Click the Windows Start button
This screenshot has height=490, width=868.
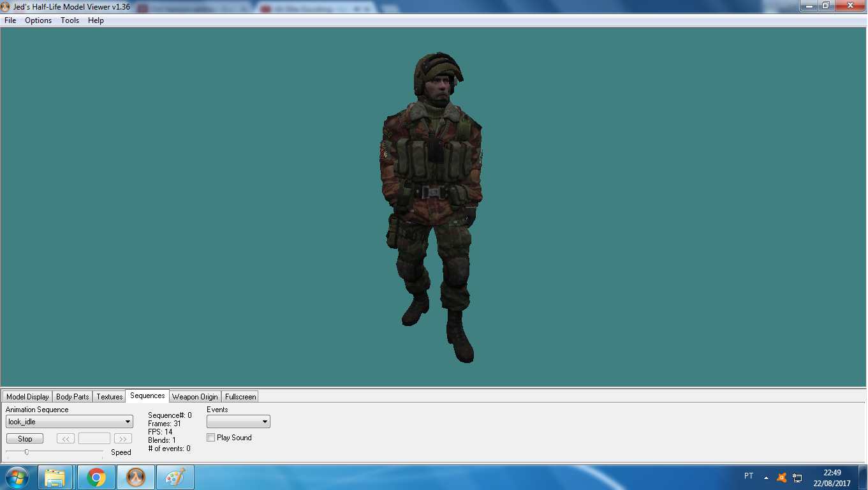(x=17, y=477)
